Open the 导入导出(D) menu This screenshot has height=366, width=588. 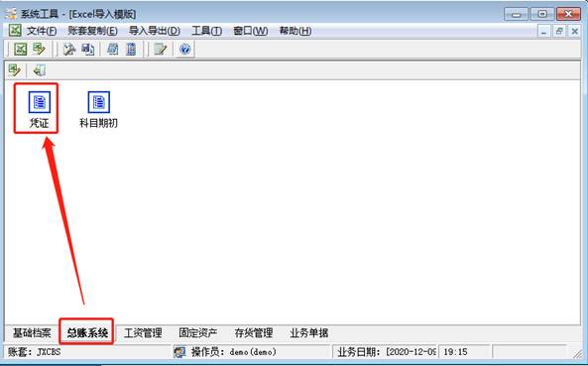(154, 31)
